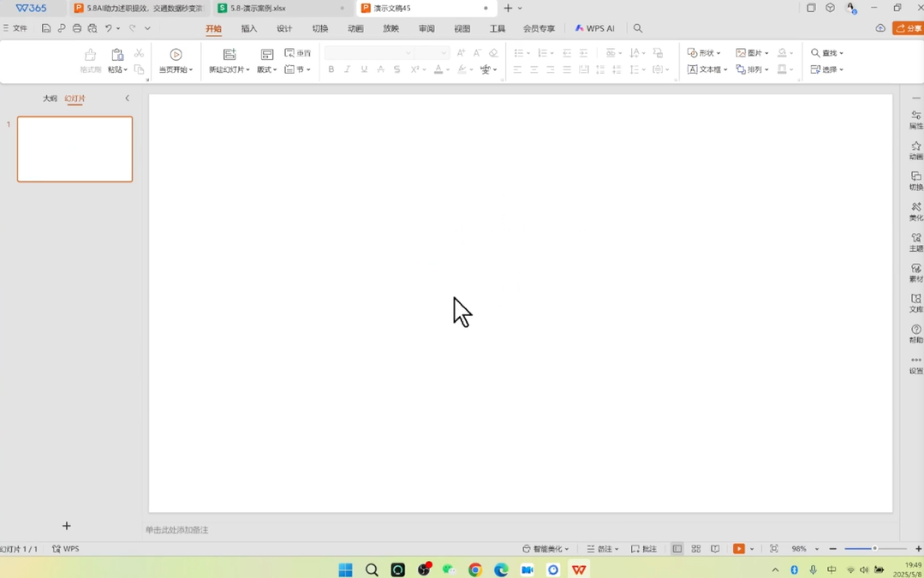Click the orange 分享 (Share) button
Viewport: 924px width, 578px height.
pos(909,28)
